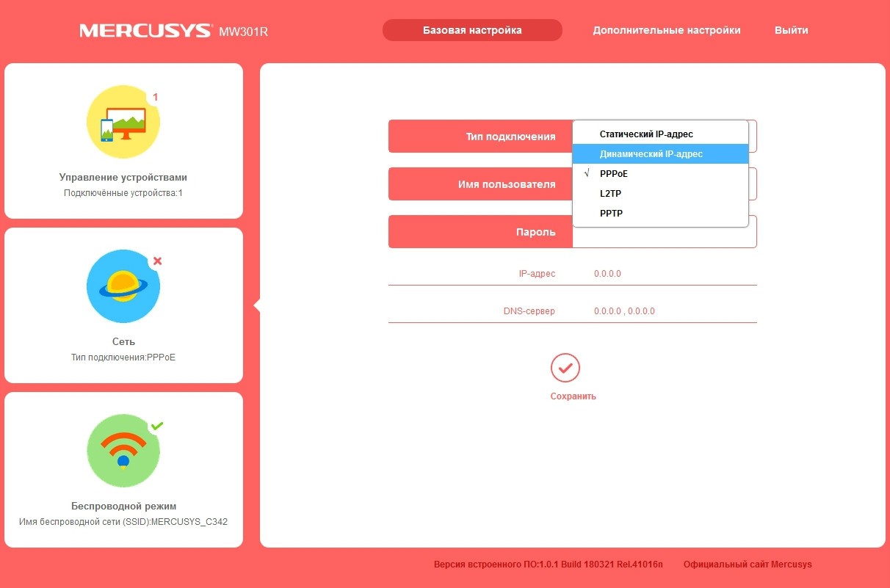Click the connected devices count badge
The width and height of the screenshot is (890, 588).
tap(156, 97)
